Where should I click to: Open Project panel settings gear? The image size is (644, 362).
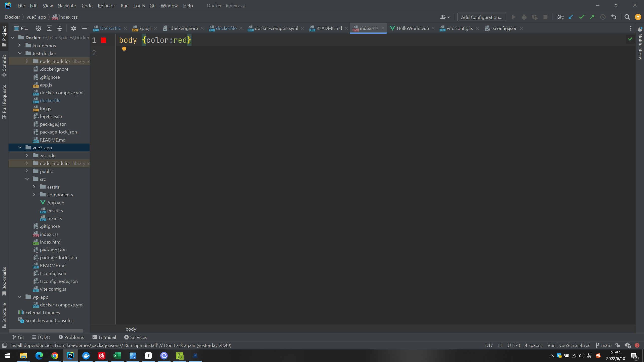(73, 28)
